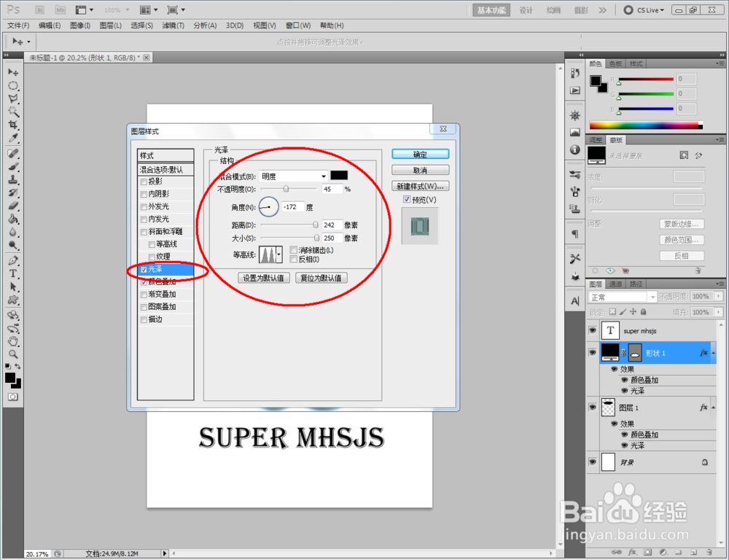The image size is (729, 560).
Task: Select the History Brush tool
Action: tap(13, 192)
